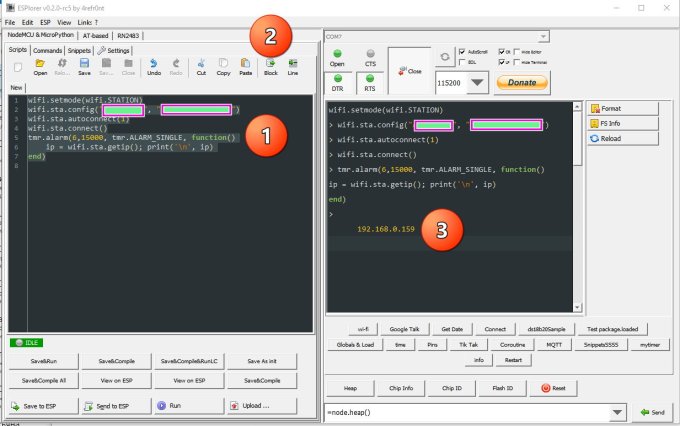Toggle the AutoScroll checkbox
Viewport: 680px width, 426px height.
[x=461, y=50]
